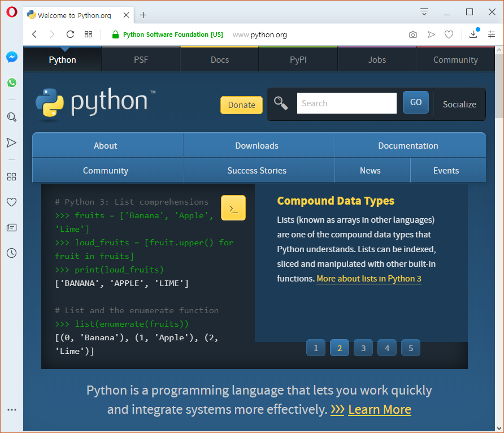The image size is (504, 433).
Task: Click the GO search button
Action: (416, 102)
